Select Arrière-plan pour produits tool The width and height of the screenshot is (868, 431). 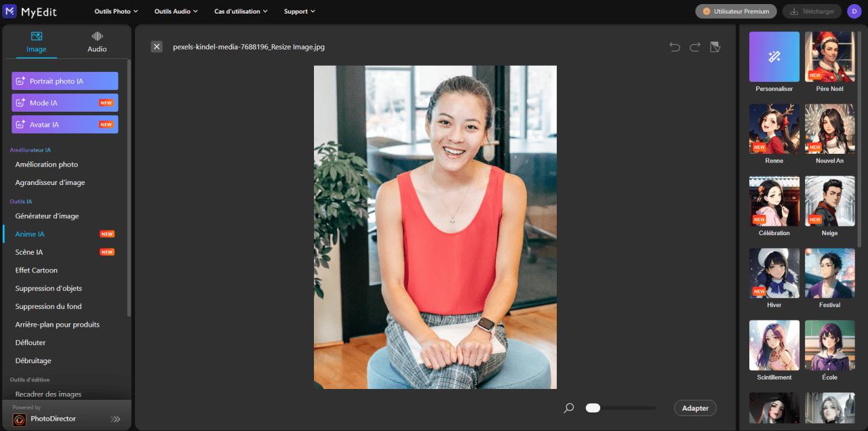(58, 325)
